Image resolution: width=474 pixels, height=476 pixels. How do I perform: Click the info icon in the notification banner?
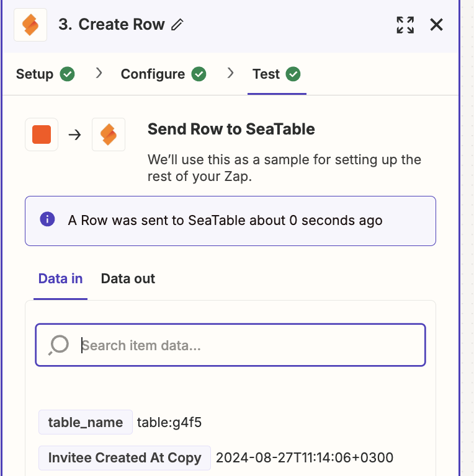pos(47,219)
